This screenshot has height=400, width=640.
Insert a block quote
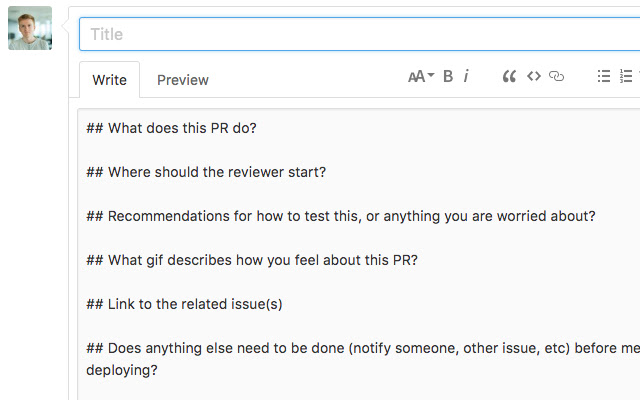[509, 76]
